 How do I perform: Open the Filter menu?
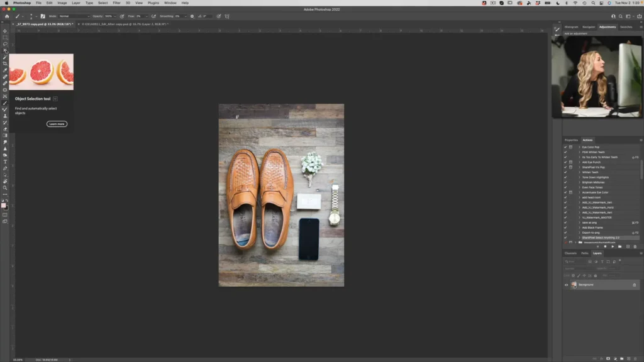click(x=116, y=3)
